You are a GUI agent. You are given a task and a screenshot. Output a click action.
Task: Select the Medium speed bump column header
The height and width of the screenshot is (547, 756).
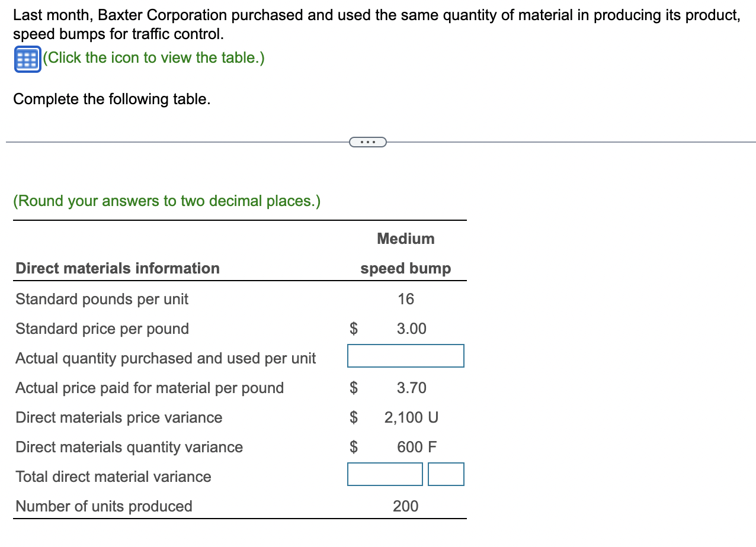point(405,253)
